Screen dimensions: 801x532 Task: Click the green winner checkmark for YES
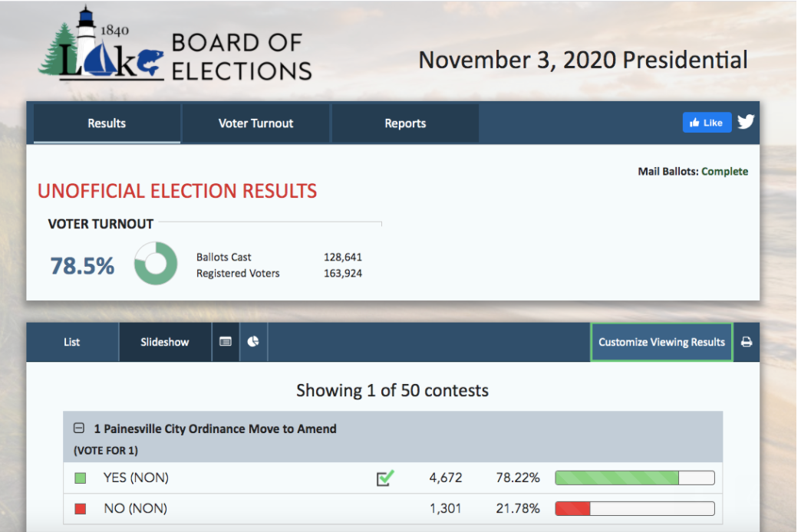pyautogui.click(x=385, y=478)
